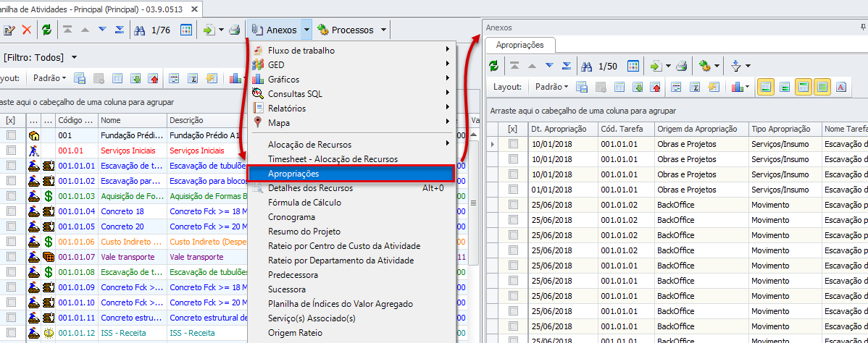Print the main activities grid
Viewport: 868px width, 343px height.
tap(235, 30)
